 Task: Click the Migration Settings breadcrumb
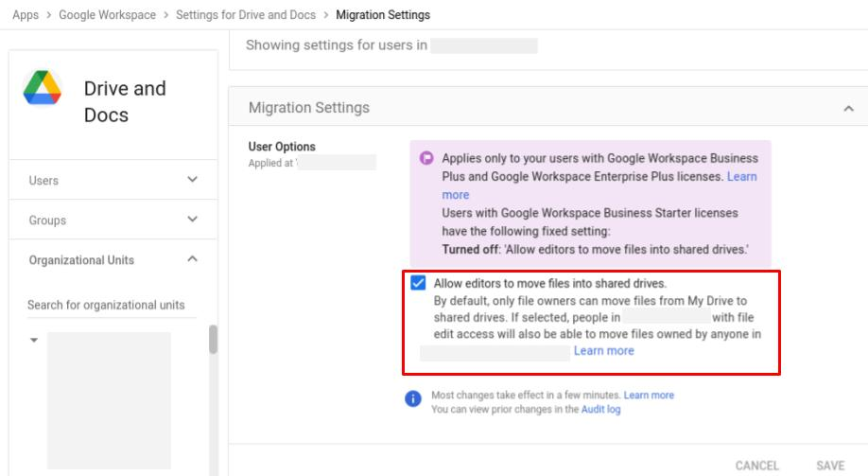click(383, 15)
